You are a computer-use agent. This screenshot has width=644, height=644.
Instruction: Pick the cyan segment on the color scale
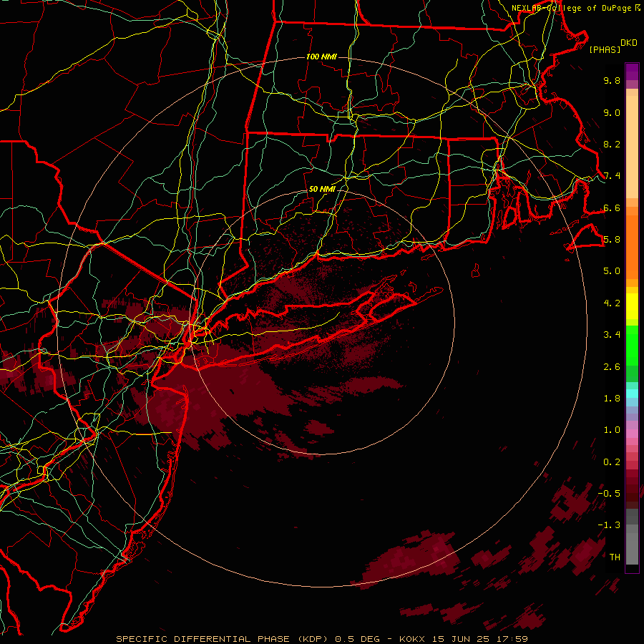pos(632,394)
